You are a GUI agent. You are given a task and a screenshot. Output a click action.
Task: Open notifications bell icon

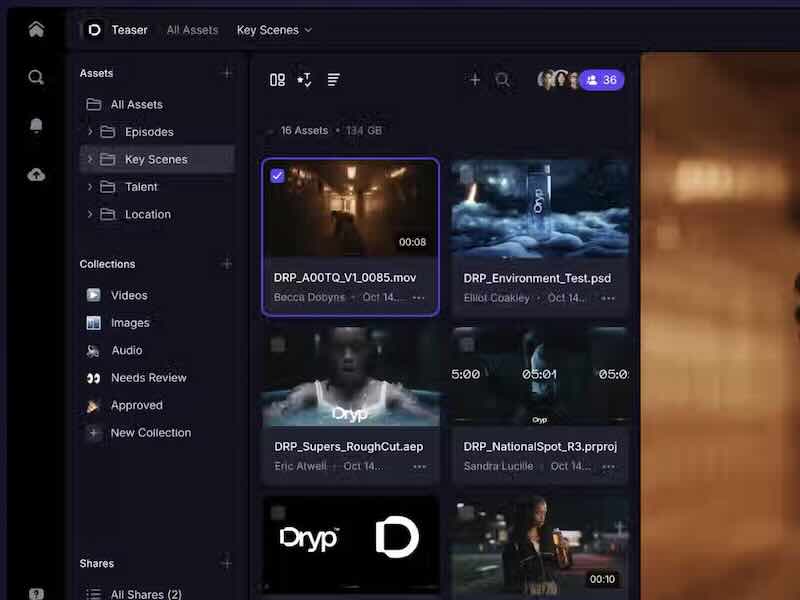[36, 126]
